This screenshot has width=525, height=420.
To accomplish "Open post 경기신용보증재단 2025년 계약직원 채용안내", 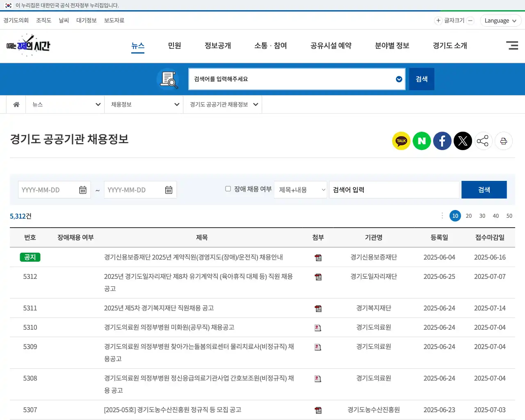I will 194,257.
